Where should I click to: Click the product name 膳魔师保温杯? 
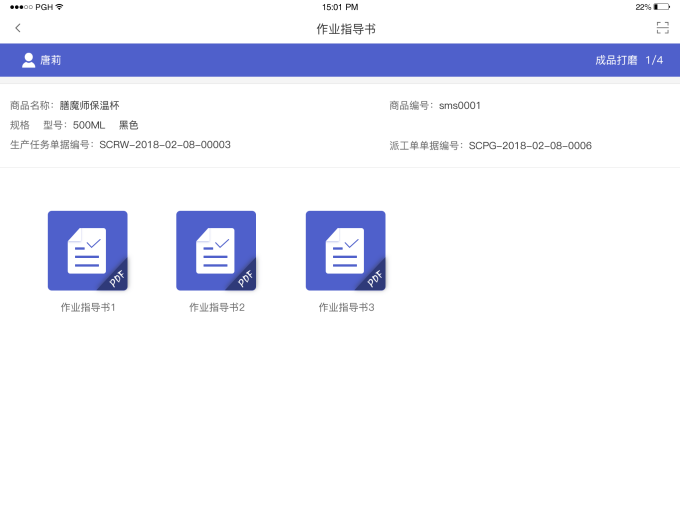89,105
